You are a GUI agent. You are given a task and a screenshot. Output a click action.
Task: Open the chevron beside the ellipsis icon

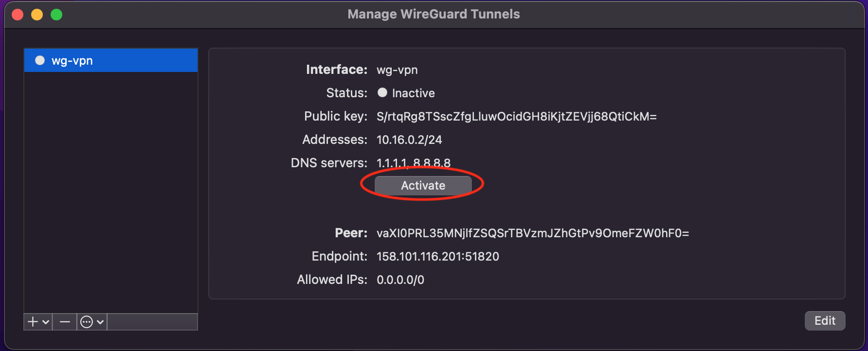(100, 322)
